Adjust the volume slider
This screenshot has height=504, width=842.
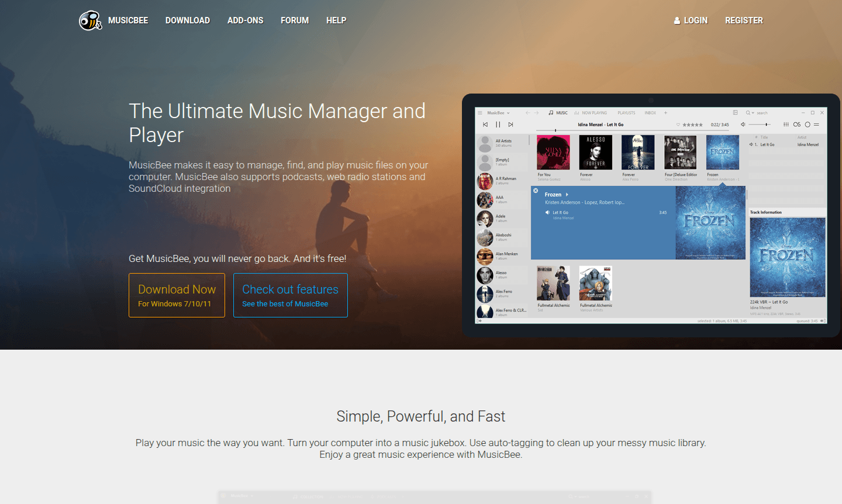click(766, 125)
